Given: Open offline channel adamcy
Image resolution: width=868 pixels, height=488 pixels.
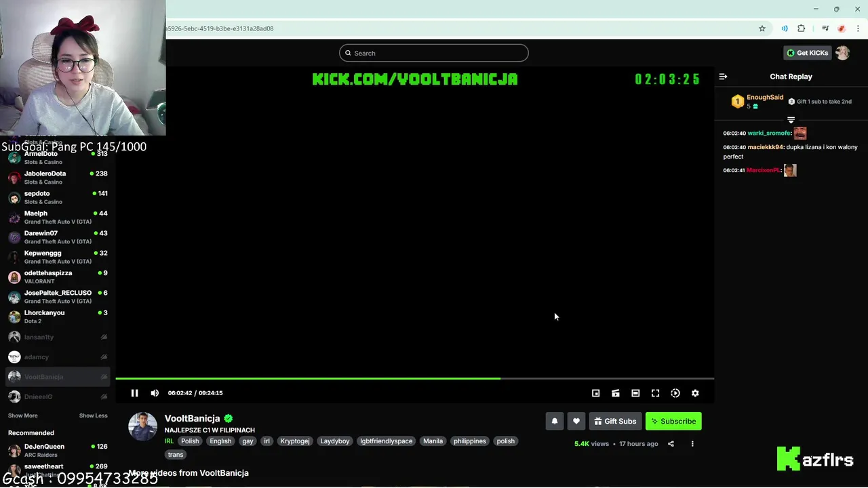Looking at the screenshot, I should (x=58, y=357).
